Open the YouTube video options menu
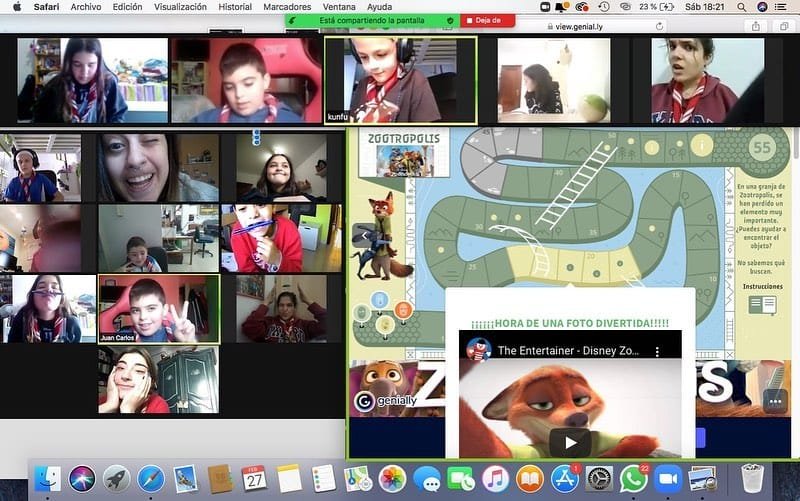Screen dimensions: 800x501 click(x=657, y=352)
